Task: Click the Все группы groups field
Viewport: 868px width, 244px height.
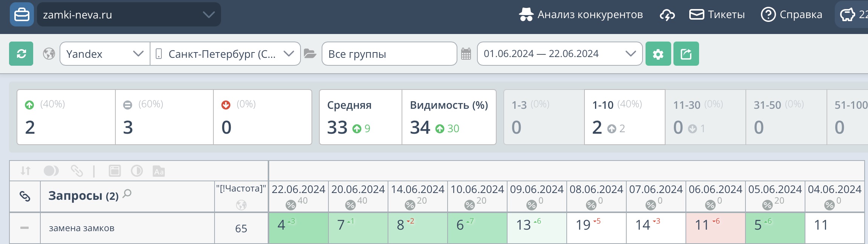Action: (389, 54)
